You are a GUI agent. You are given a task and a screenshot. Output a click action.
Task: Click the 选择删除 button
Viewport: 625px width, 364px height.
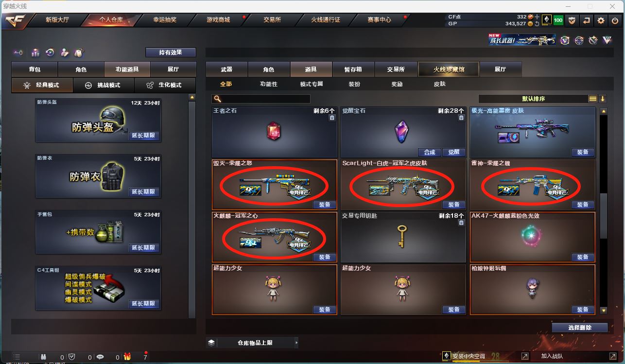coord(580,328)
